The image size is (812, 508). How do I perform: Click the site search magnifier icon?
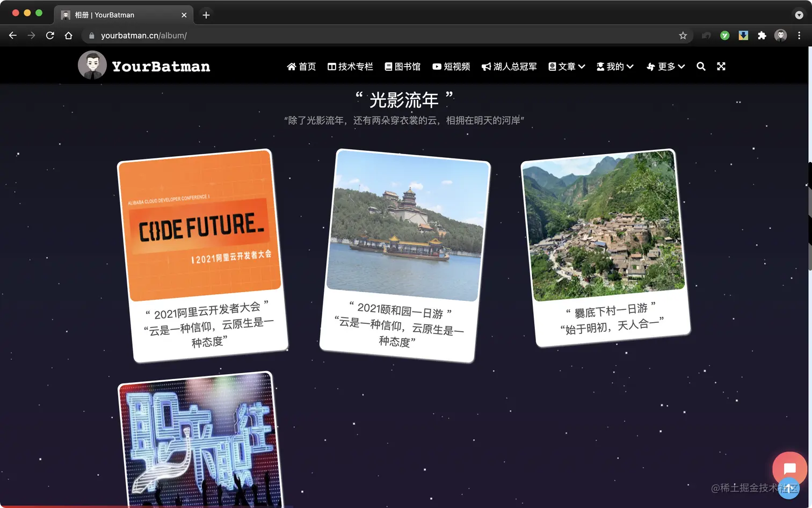[701, 67]
